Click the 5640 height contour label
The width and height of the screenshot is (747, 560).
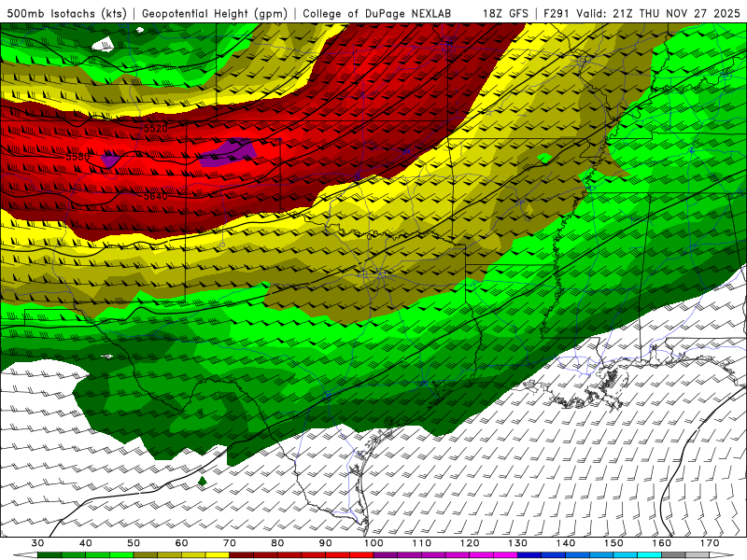coord(156,196)
